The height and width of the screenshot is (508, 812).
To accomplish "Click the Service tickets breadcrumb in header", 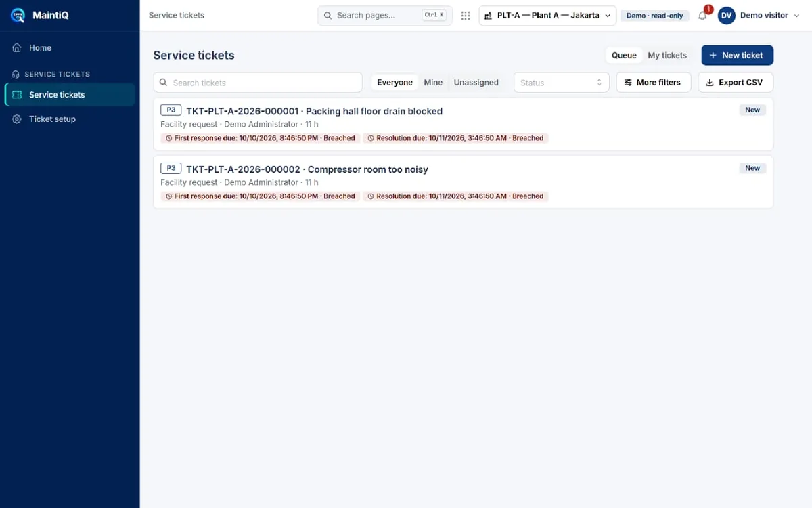I will tap(177, 16).
